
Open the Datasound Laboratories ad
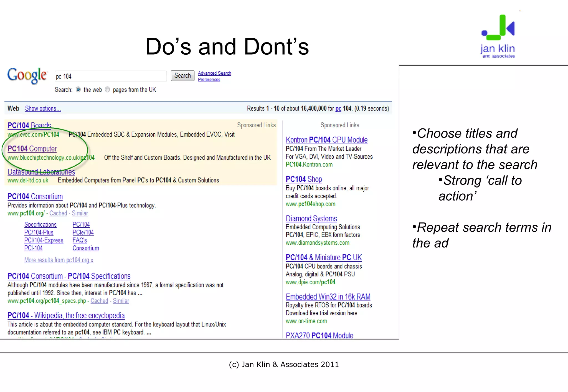[41, 172]
